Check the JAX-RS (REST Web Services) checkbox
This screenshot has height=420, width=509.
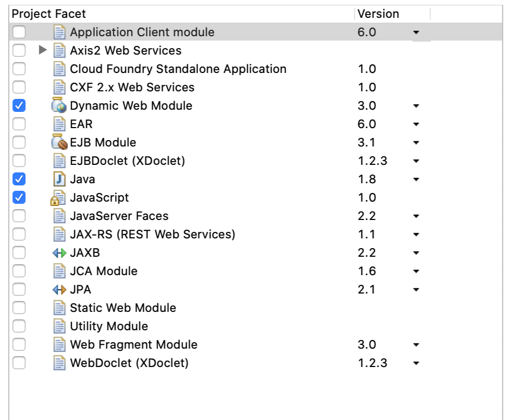19,234
